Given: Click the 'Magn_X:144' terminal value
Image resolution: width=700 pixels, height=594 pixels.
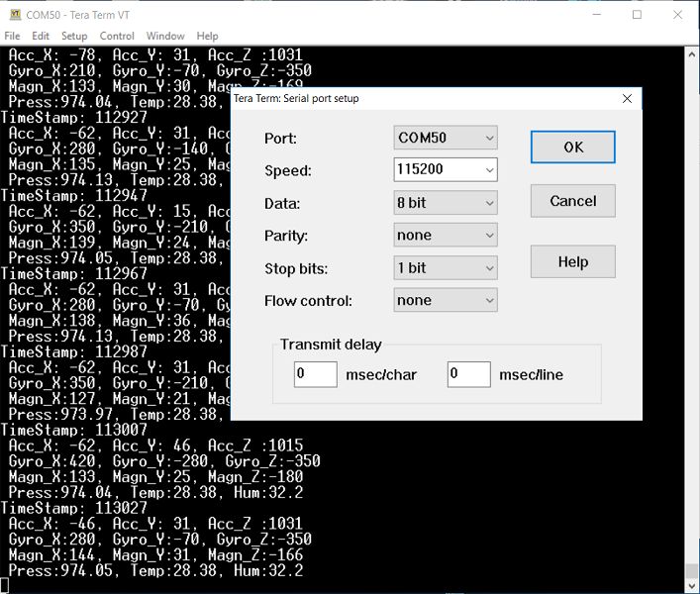Looking at the screenshot, I should point(51,554).
